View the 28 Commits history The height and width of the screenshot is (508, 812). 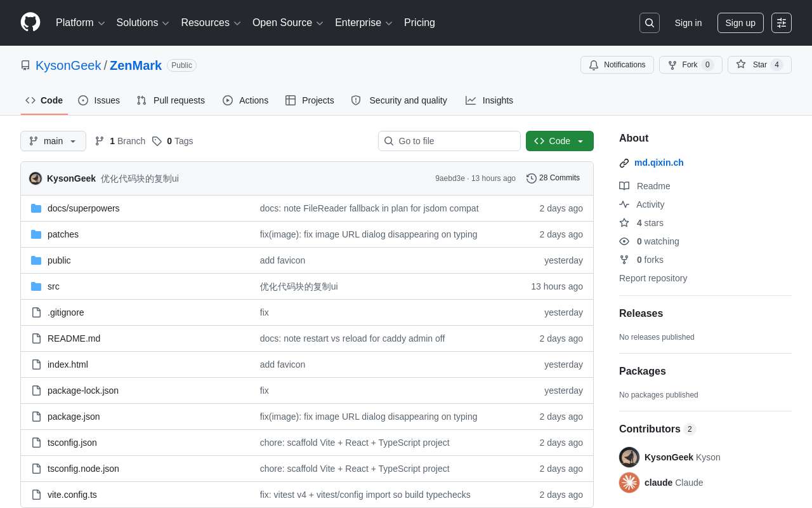pos(553,178)
